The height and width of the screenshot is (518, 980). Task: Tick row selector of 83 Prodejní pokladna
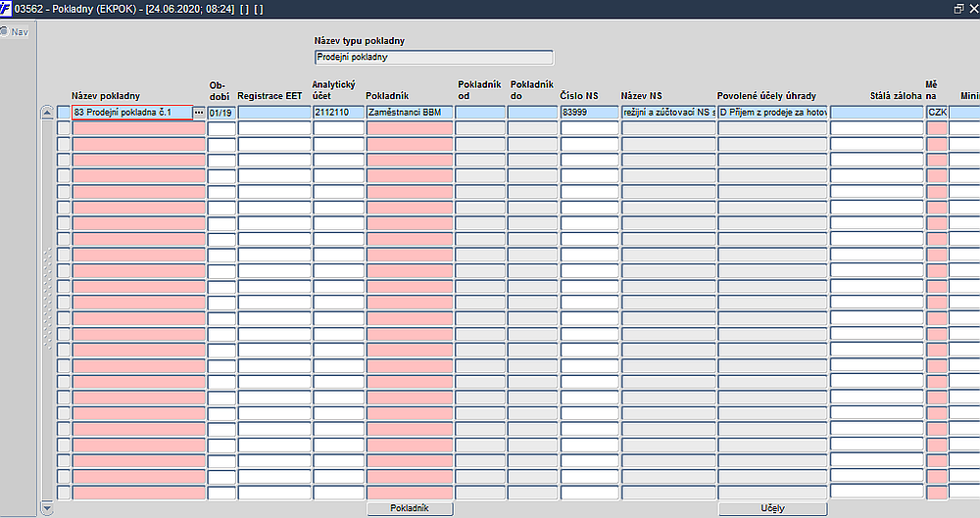pos(64,113)
